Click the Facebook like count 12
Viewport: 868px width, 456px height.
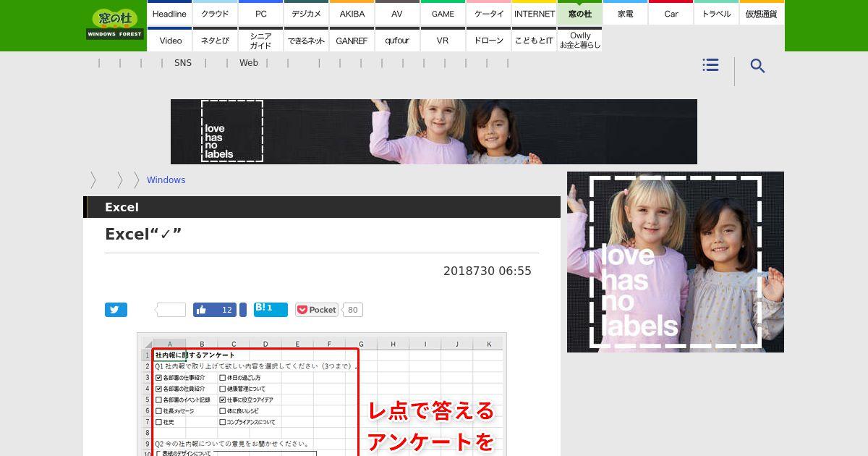click(226, 310)
